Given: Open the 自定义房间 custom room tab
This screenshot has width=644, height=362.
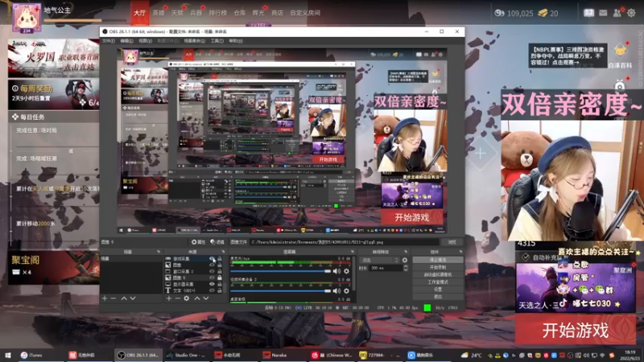Looking at the screenshot, I should (x=305, y=13).
